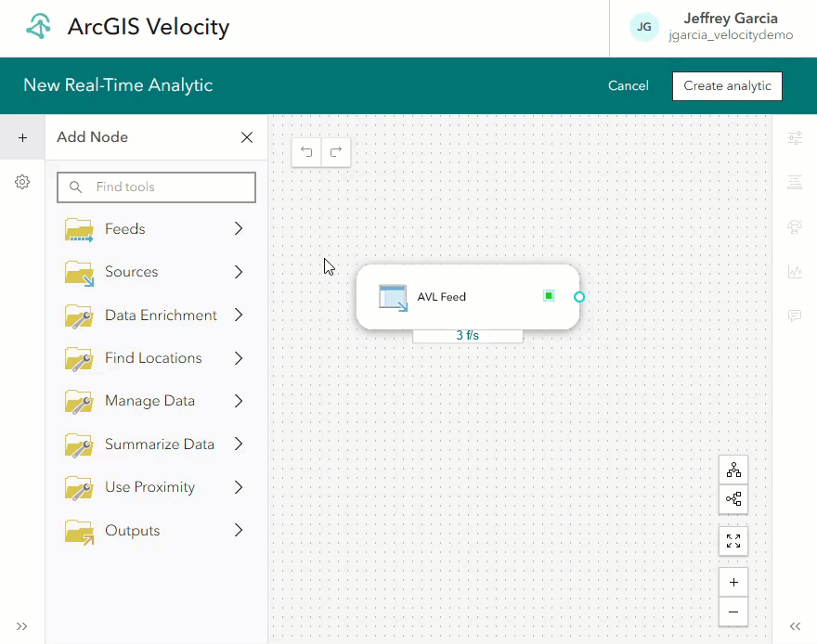Open the schema list icon on right rail
This screenshot has height=644, width=817.
(x=795, y=182)
